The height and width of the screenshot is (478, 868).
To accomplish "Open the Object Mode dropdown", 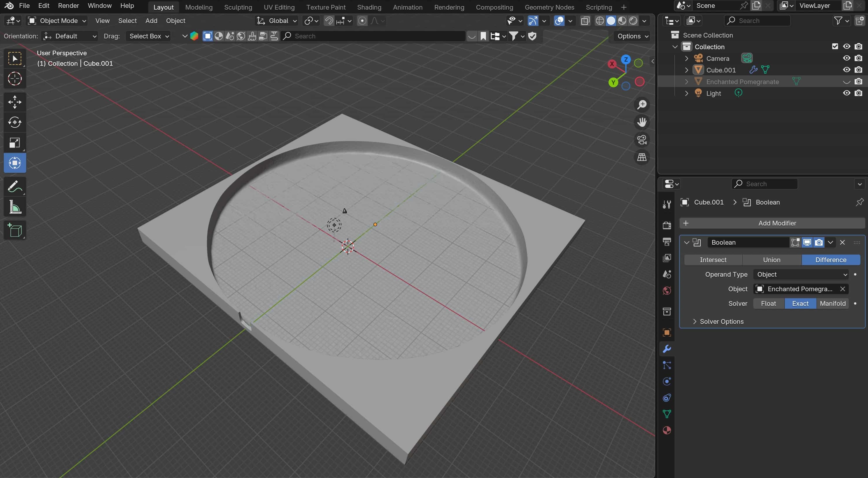I will [x=57, y=21].
